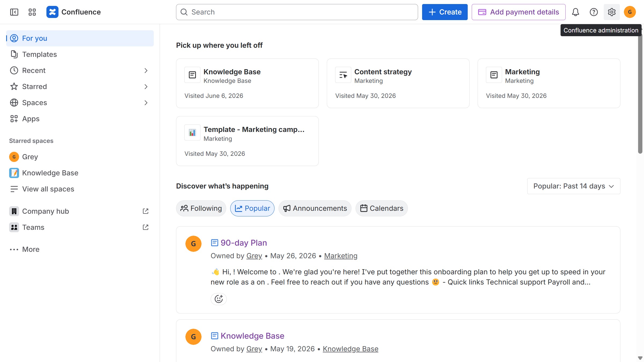644x362 pixels.
Task: Open the help question mark icon
Action: click(594, 12)
